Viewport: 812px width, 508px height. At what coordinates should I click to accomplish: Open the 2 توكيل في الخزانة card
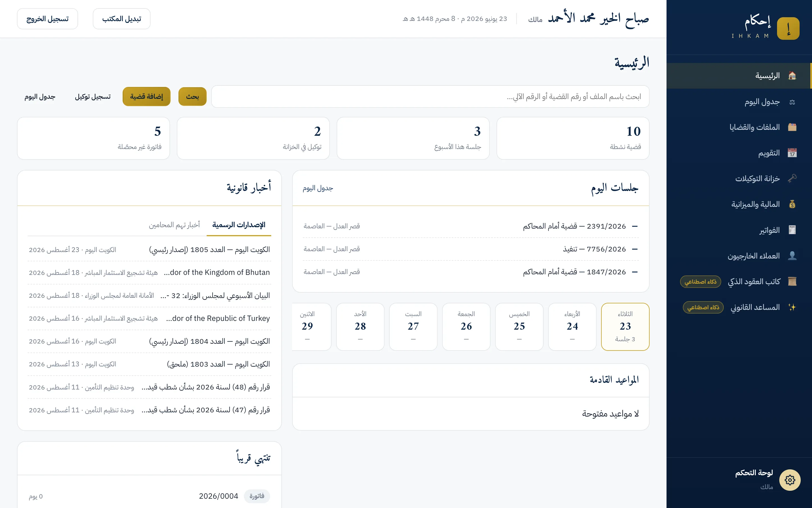tap(253, 138)
